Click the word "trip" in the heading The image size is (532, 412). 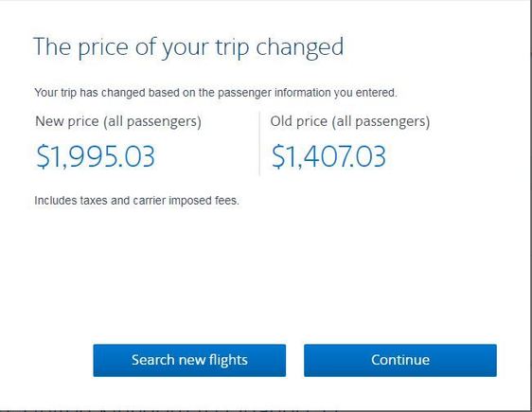click(x=233, y=48)
